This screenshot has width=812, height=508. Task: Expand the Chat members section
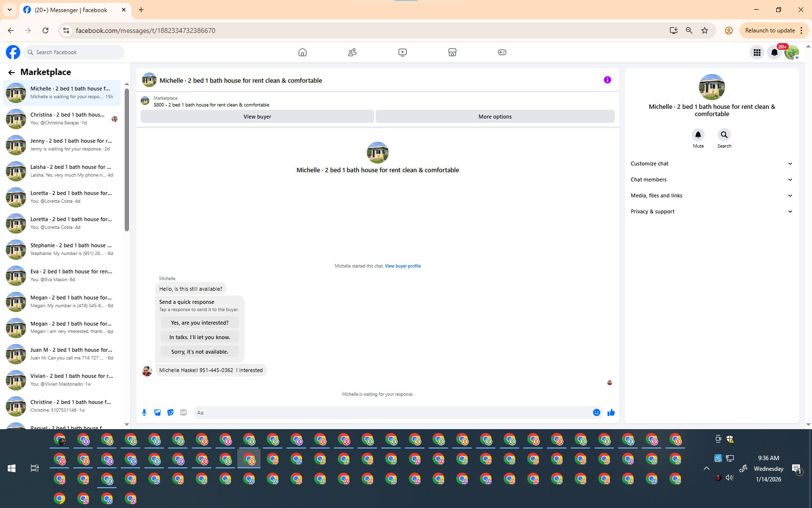[x=711, y=179]
